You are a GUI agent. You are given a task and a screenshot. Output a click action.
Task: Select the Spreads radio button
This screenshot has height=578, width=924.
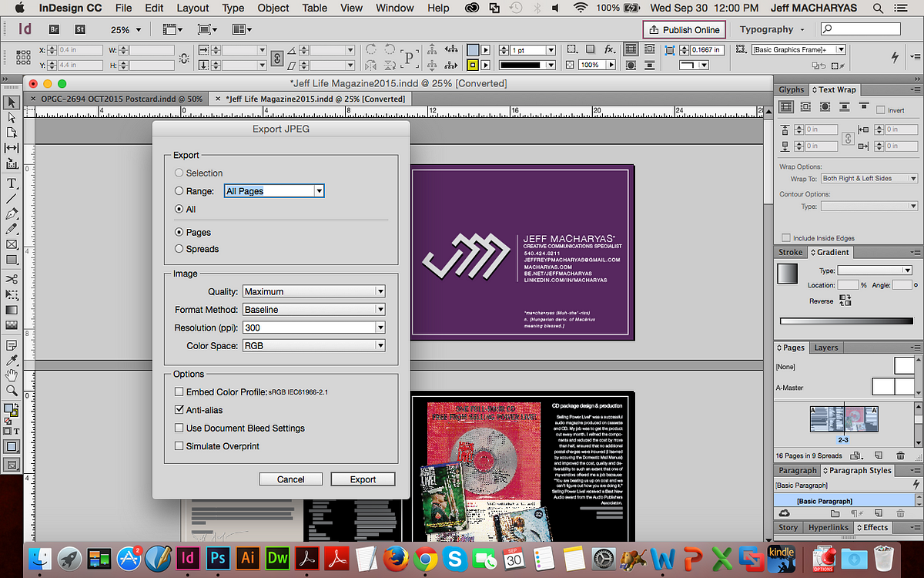179,249
